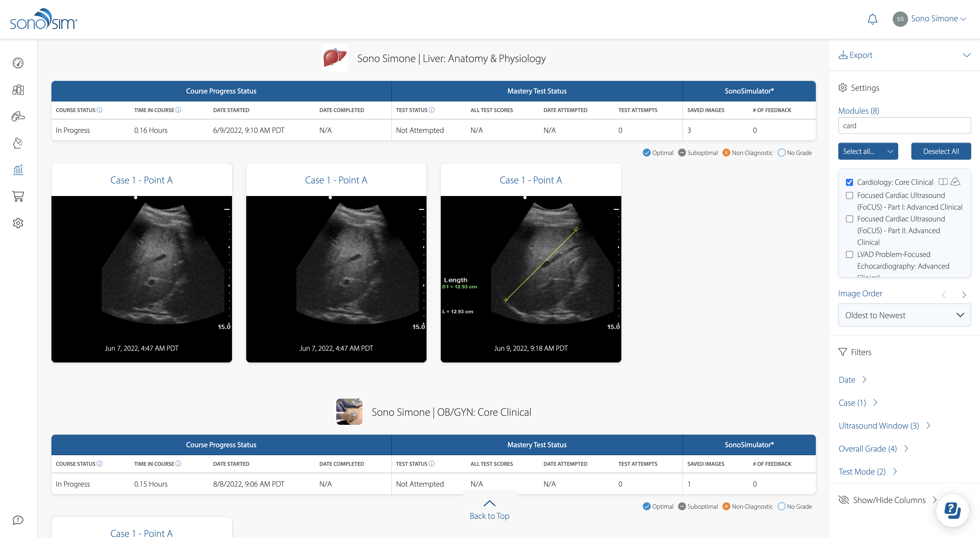This screenshot has height=538, width=980.
Task: Open the Oldest to Newest dropdown
Action: coord(904,315)
